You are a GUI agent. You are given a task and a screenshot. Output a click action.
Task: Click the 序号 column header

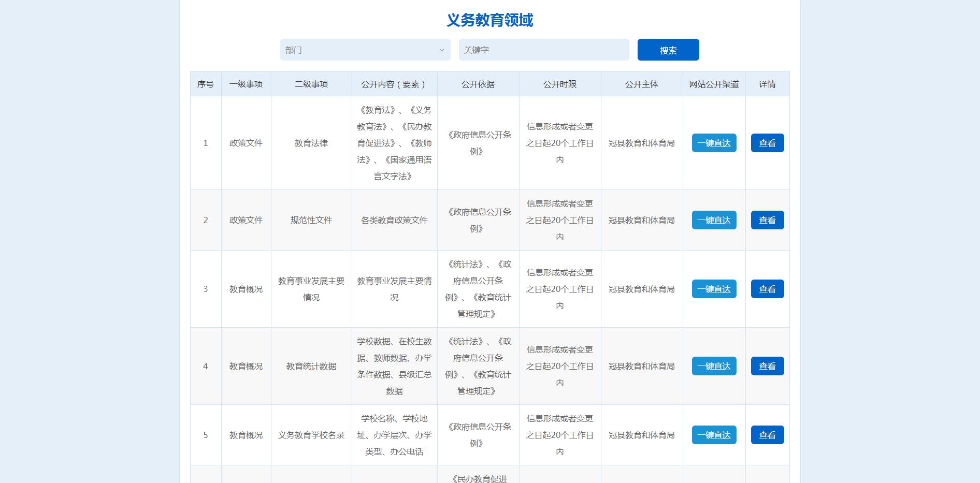206,84
